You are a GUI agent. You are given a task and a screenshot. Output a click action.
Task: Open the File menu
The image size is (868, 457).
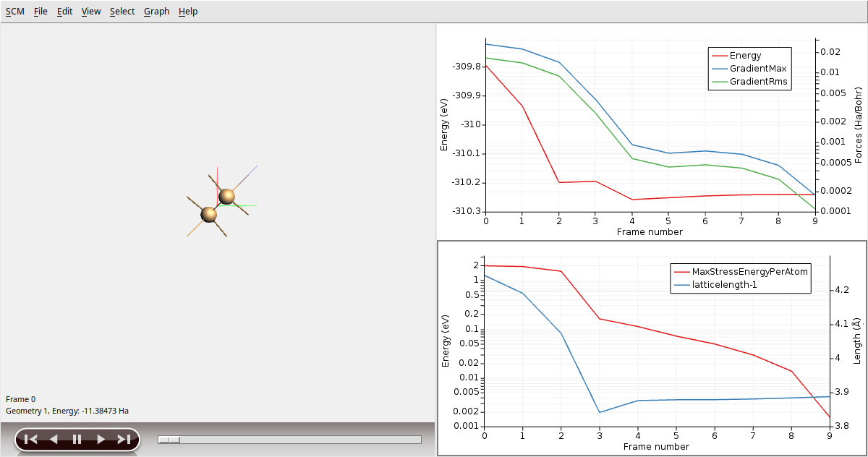pos(41,12)
